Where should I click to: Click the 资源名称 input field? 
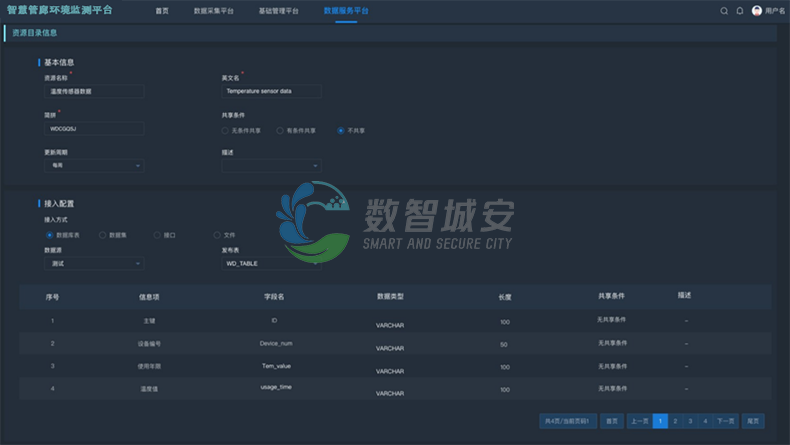coord(94,91)
